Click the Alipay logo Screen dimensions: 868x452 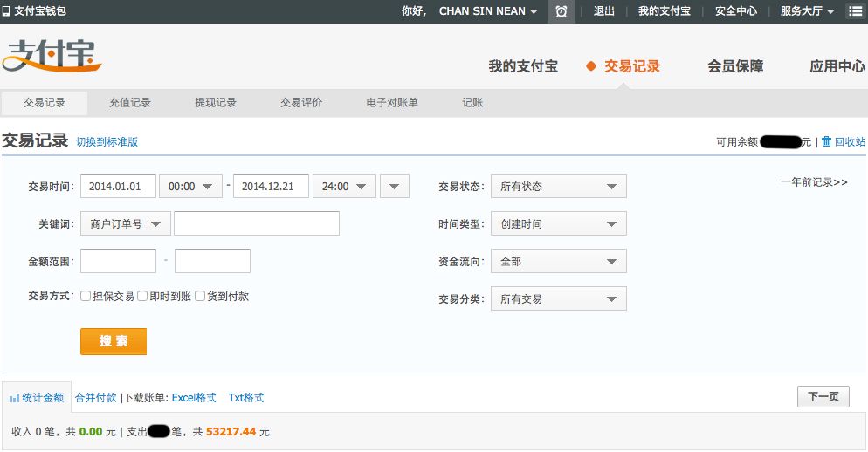click(52, 56)
